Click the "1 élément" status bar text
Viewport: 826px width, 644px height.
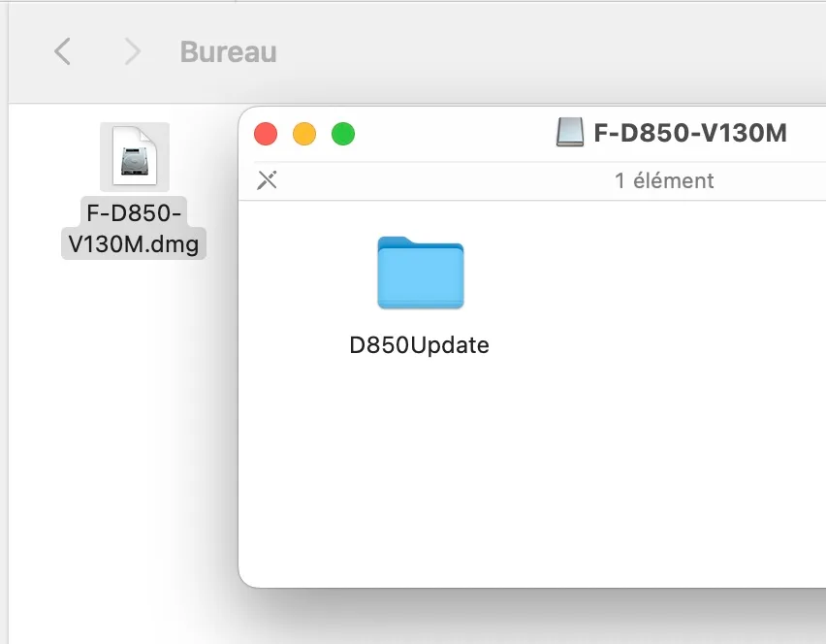664,180
